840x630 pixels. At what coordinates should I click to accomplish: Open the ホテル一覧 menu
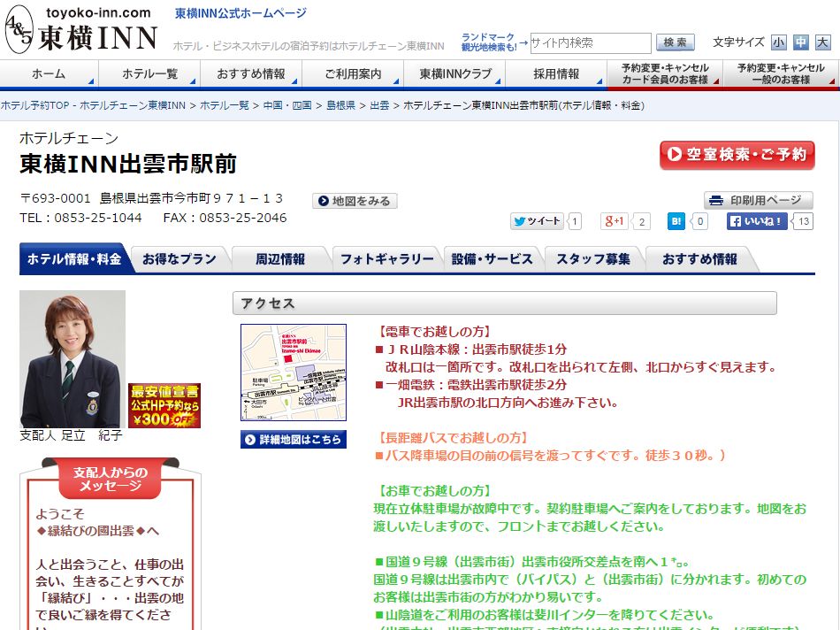(x=149, y=73)
